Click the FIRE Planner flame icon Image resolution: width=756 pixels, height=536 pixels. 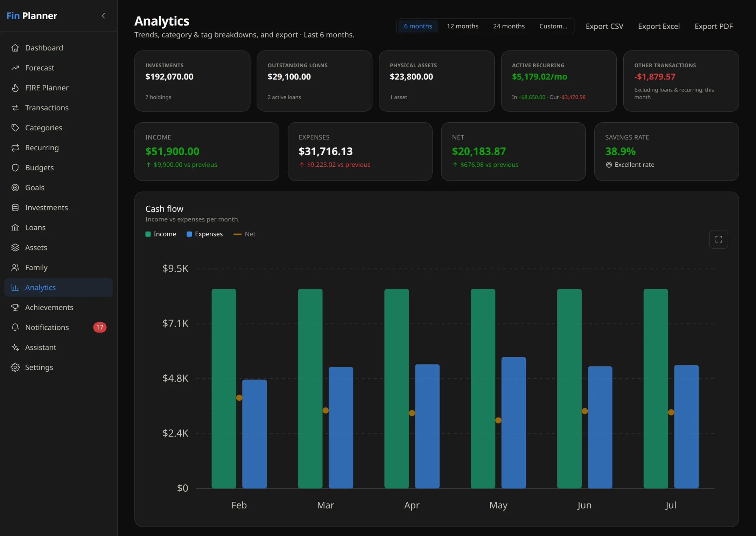[x=15, y=88]
